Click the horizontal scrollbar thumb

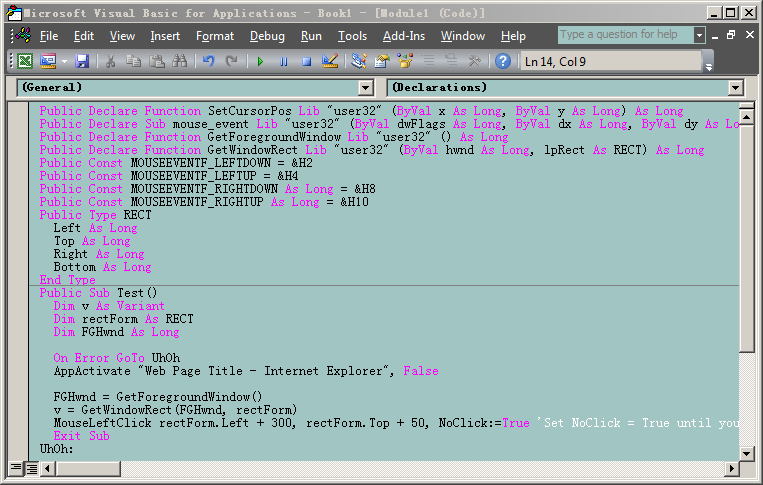(x=88, y=469)
